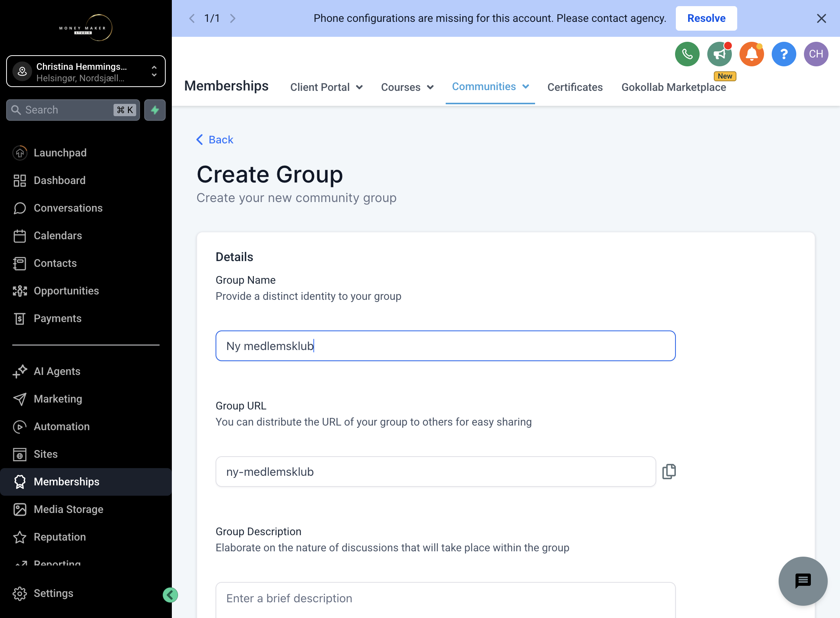840x618 pixels.
Task: Select Memberships in the sidebar
Action: pyautogui.click(x=86, y=482)
